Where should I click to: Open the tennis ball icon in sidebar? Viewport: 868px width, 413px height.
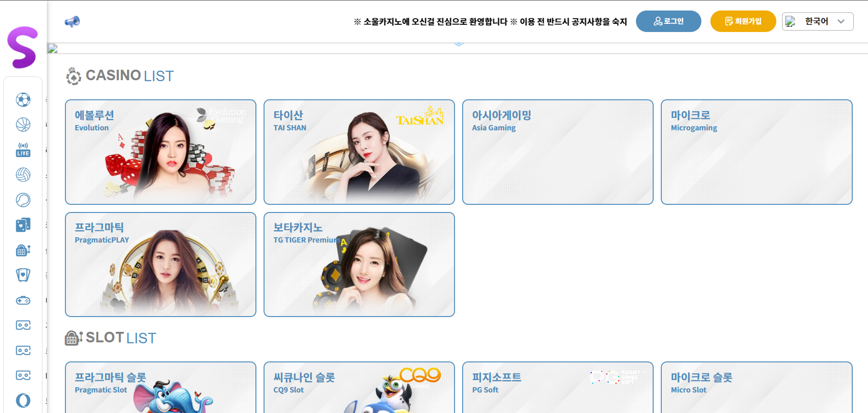point(23,200)
